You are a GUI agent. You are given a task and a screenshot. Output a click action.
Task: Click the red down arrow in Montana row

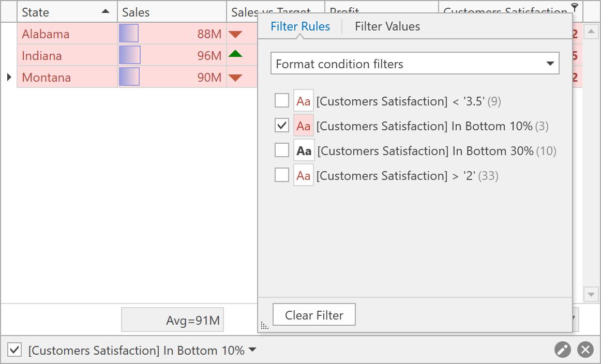(x=235, y=78)
